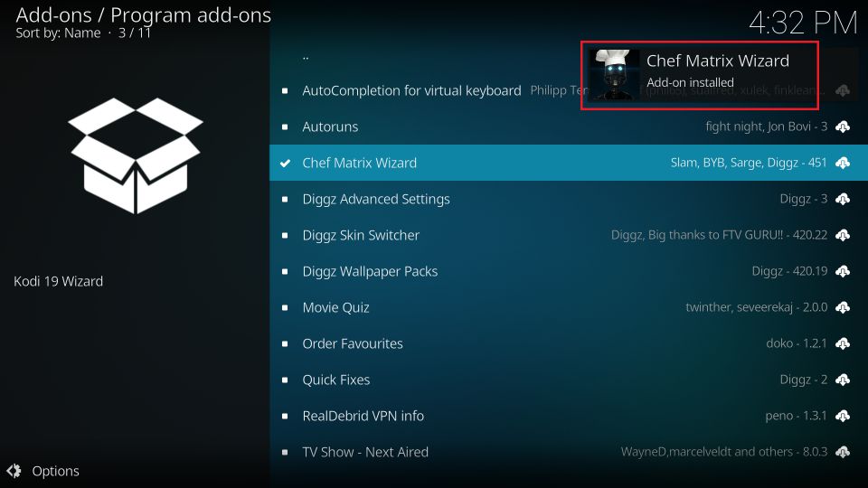Click the open box add-on icon

click(135, 155)
